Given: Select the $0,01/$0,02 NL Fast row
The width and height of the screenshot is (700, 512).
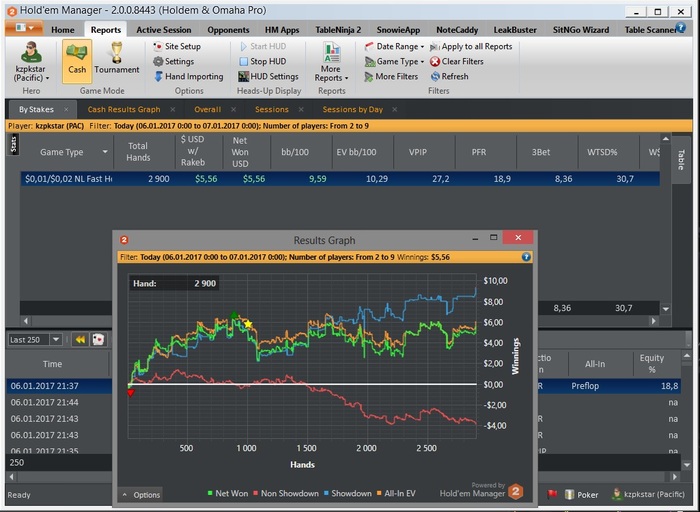Looking at the screenshot, I should pyautogui.click(x=340, y=179).
